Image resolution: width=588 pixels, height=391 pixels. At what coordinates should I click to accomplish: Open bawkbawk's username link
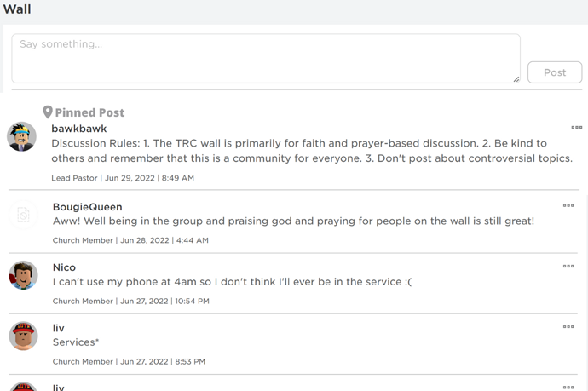tap(79, 129)
